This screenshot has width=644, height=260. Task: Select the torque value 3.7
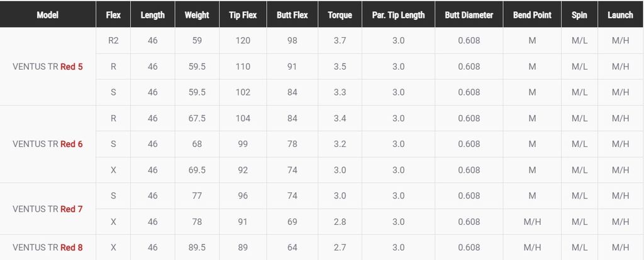tap(340, 41)
